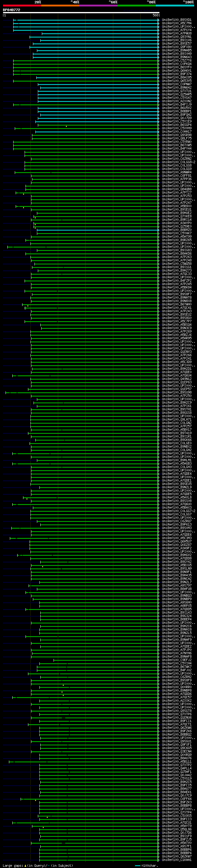197x868 pixels.
Task: Select the UniRef100_B9T419 label
Action: (176, 433)
